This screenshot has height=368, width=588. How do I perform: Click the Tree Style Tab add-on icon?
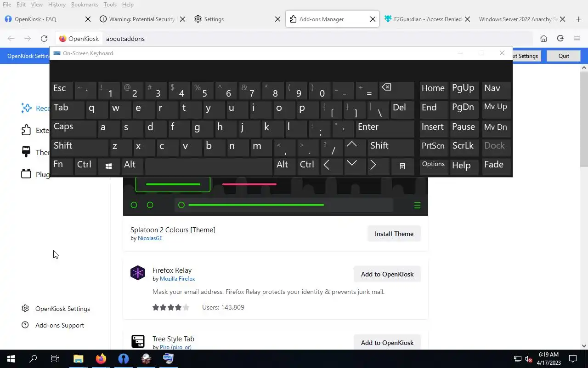(138, 341)
